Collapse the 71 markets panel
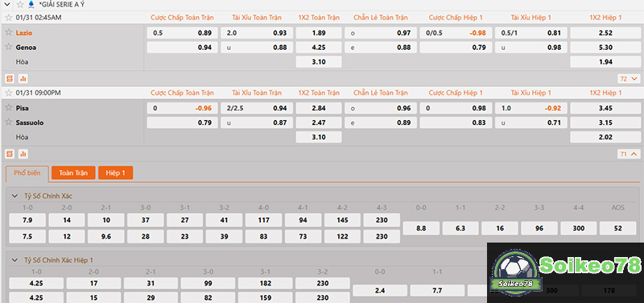The height and width of the screenshot is (303, 644). (x=629, y=154)
